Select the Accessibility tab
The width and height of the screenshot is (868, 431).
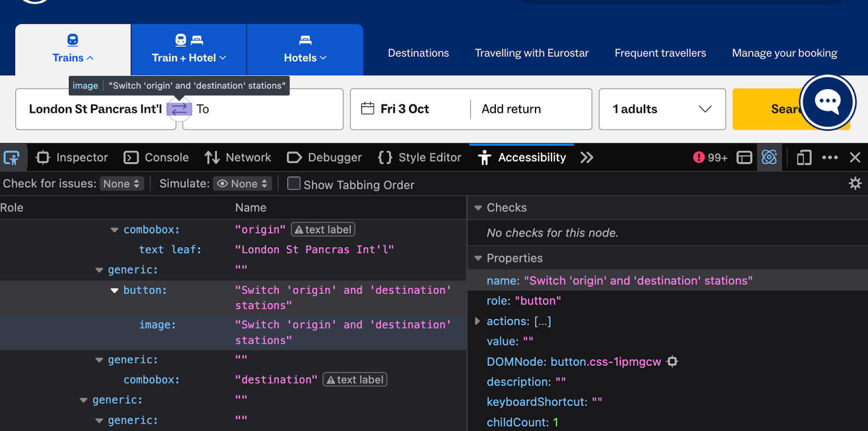522,158
